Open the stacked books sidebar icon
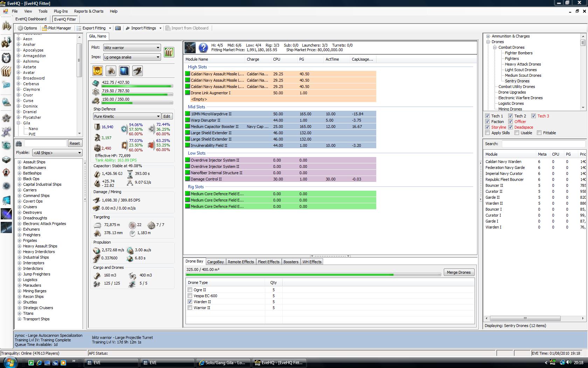This screenshot has height=368, width=588. [6, 71]
